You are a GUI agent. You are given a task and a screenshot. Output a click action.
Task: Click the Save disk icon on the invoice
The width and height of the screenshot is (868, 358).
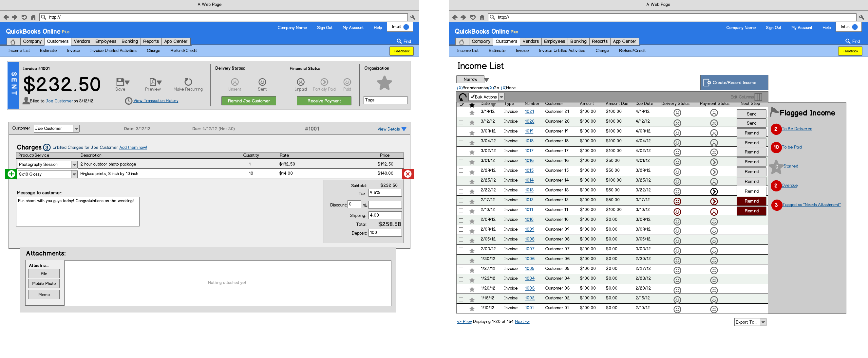[120, 82]
